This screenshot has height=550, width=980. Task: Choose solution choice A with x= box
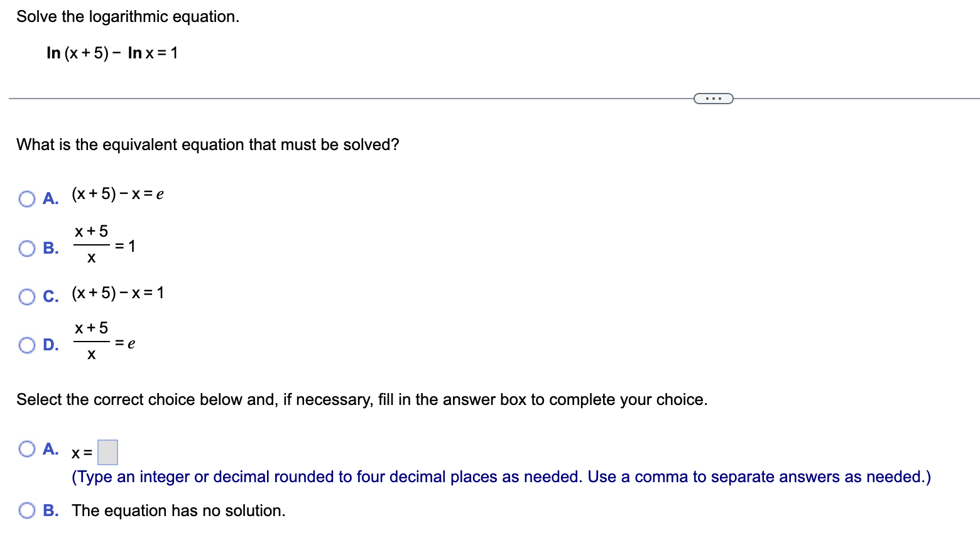click(x=27, y=449)
